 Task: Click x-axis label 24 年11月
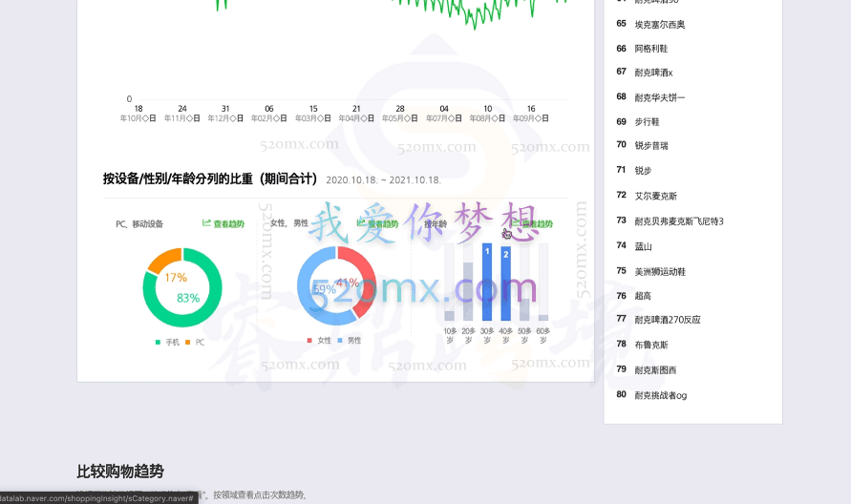[x=181, y=114]
